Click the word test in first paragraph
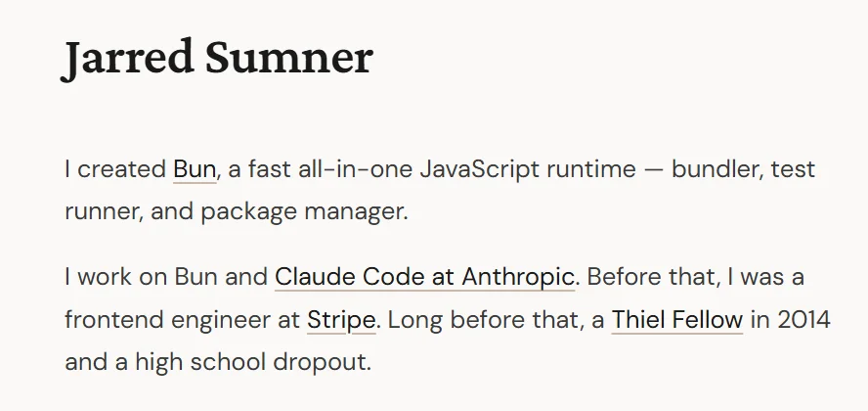Viewport: 868px width, 411px height. pyautogui.click(x=793, y=169)
